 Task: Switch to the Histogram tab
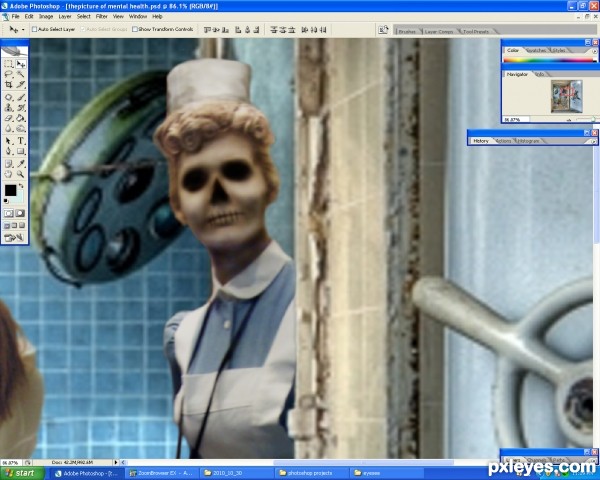(528, 141)
